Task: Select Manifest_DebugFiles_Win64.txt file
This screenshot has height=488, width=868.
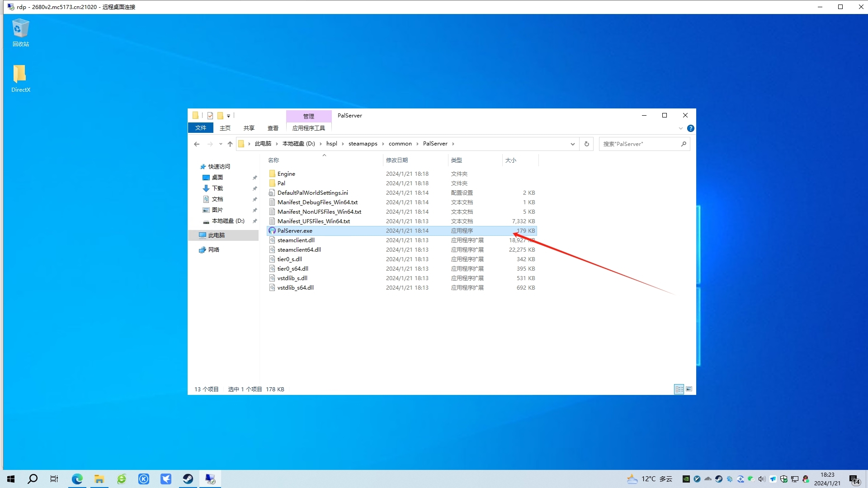Action: click(317, 202)
